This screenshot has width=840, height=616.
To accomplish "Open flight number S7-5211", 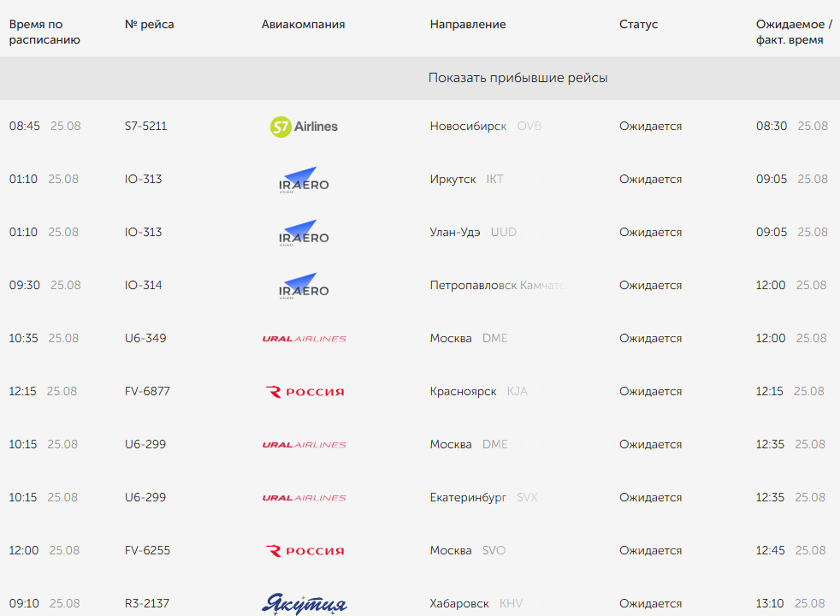I will pos(145,126).
